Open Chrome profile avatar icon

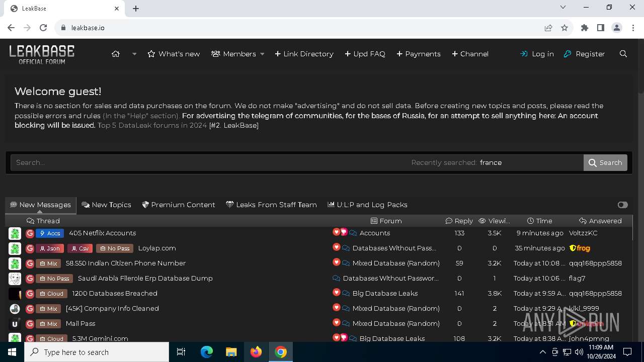click(617, 28)
